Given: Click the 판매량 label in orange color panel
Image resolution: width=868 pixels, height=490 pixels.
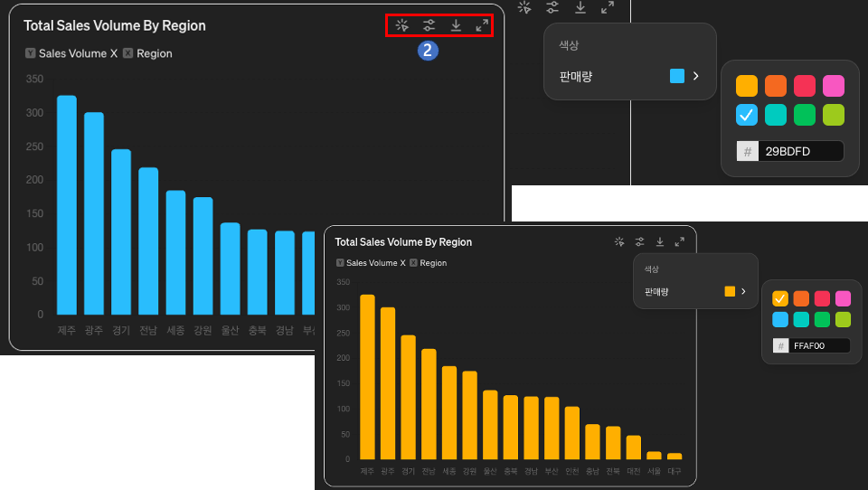Looking at the screenshot, I should (x=656, y=291).
